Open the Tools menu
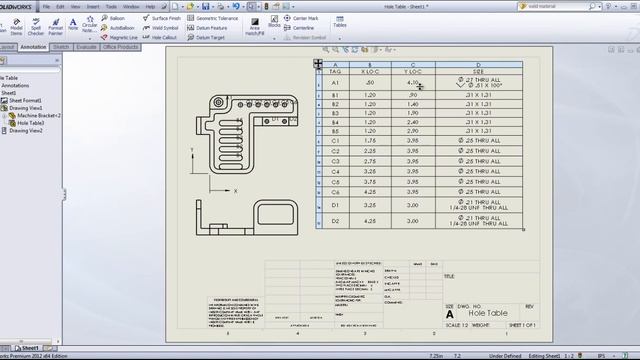The image size is (640, 360). coord(111,7)
